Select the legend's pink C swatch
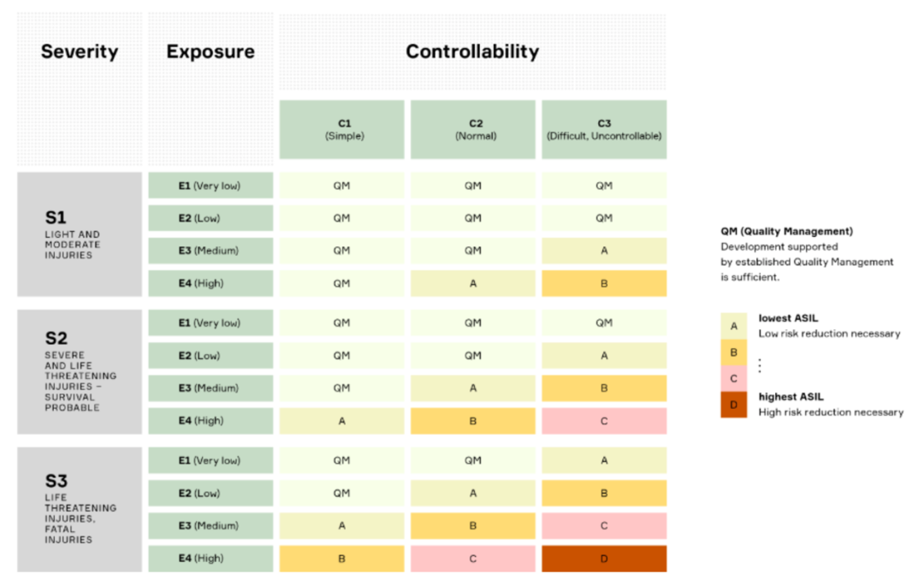Screen dimensions: 924x586 coord(733,378)
